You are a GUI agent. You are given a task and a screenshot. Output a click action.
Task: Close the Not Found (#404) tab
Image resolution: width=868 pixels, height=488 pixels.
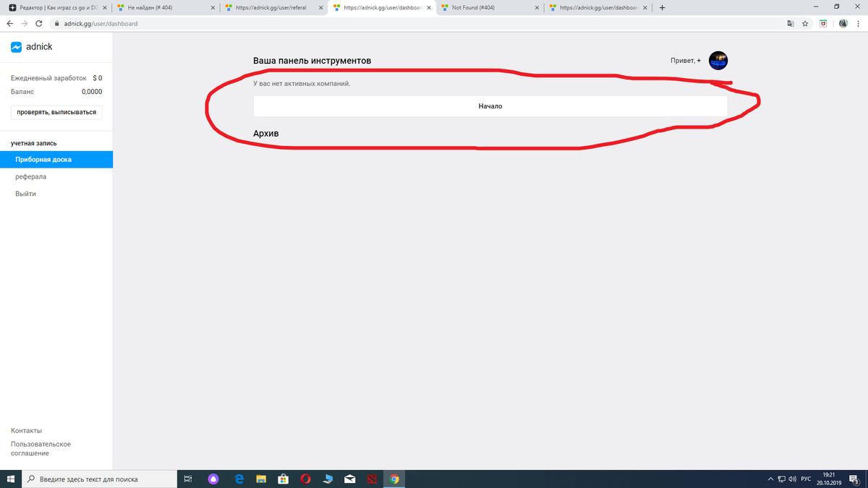tap(537, 8)
